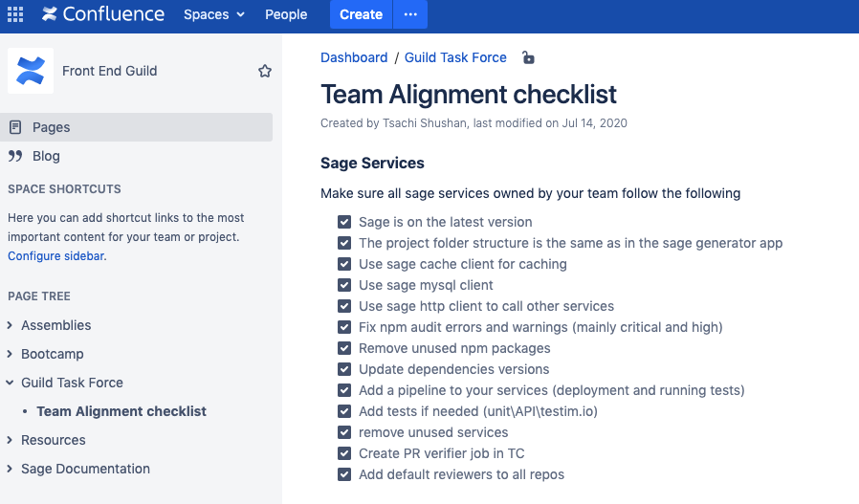
Task: Expand the Assemblies page tree chevron
Action: click(x=10, y=325)
